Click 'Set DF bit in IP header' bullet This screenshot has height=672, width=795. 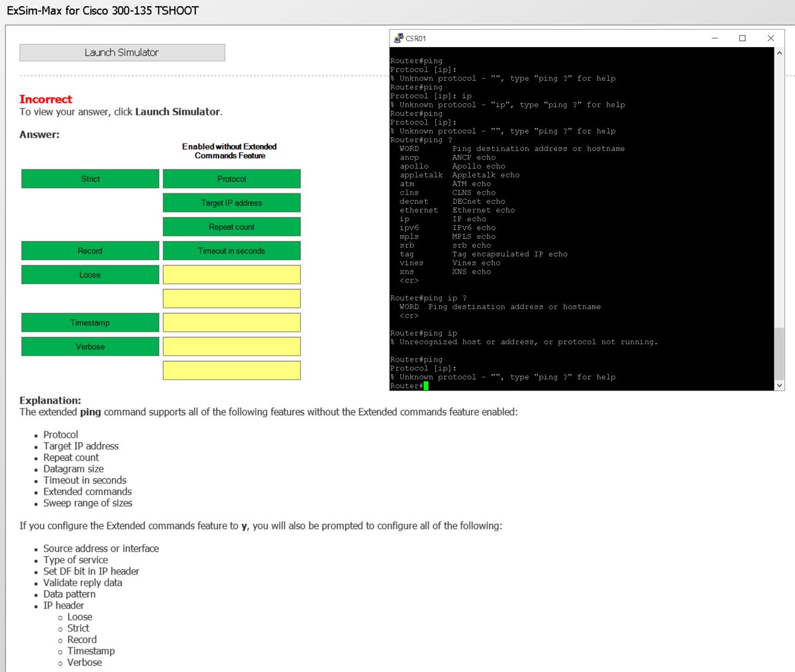pos(91,571)
